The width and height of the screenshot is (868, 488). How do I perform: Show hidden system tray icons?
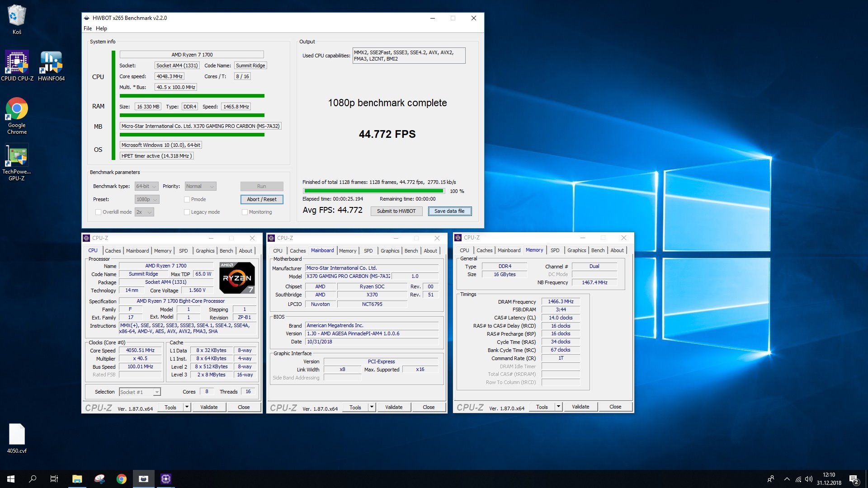click(x=787, y=479)
